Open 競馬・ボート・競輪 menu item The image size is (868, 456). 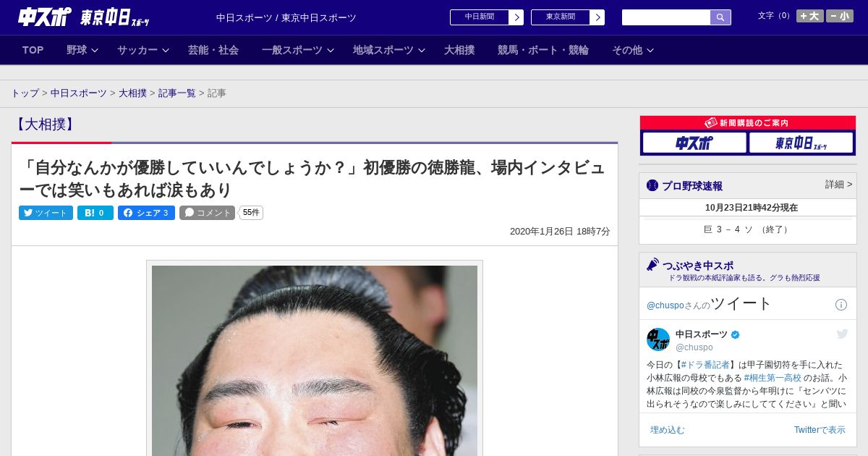point(543,50)
